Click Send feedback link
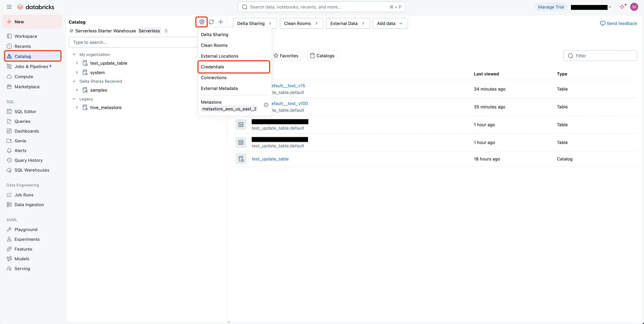 tap(619, 23)
